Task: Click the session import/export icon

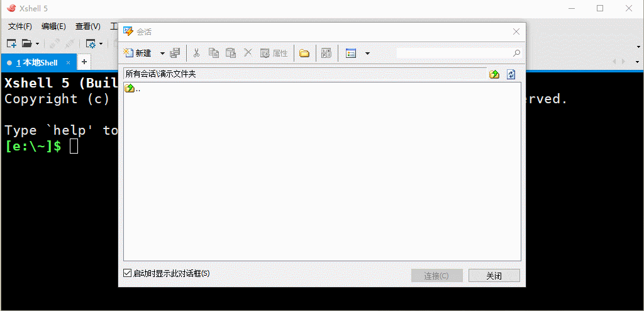Action: pyautogui.click(x=326, y=53)
